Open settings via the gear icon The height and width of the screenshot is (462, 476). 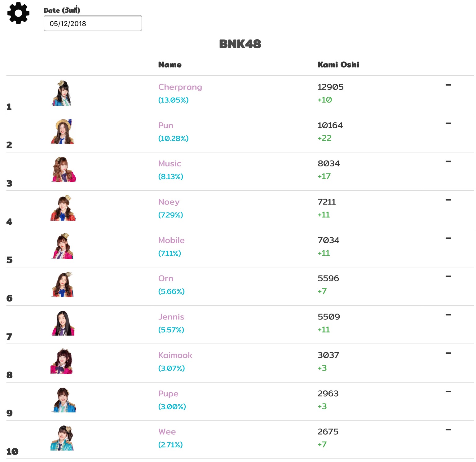coord(18,13)
